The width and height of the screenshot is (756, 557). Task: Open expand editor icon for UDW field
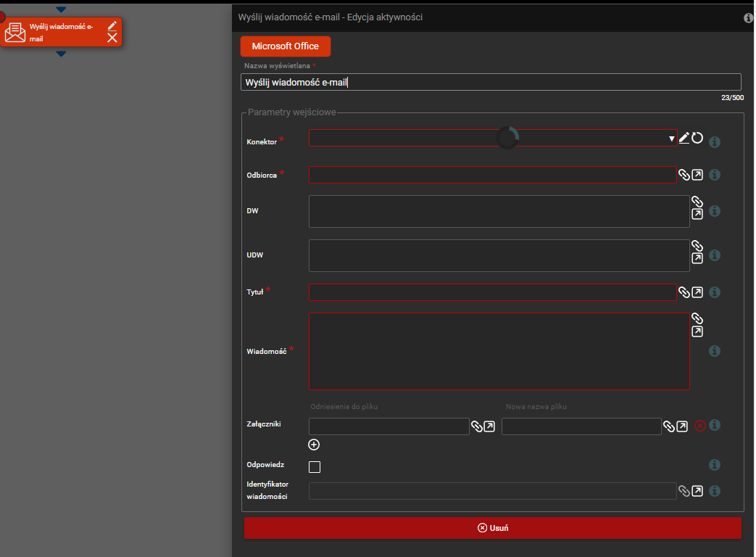coord(697,258)
